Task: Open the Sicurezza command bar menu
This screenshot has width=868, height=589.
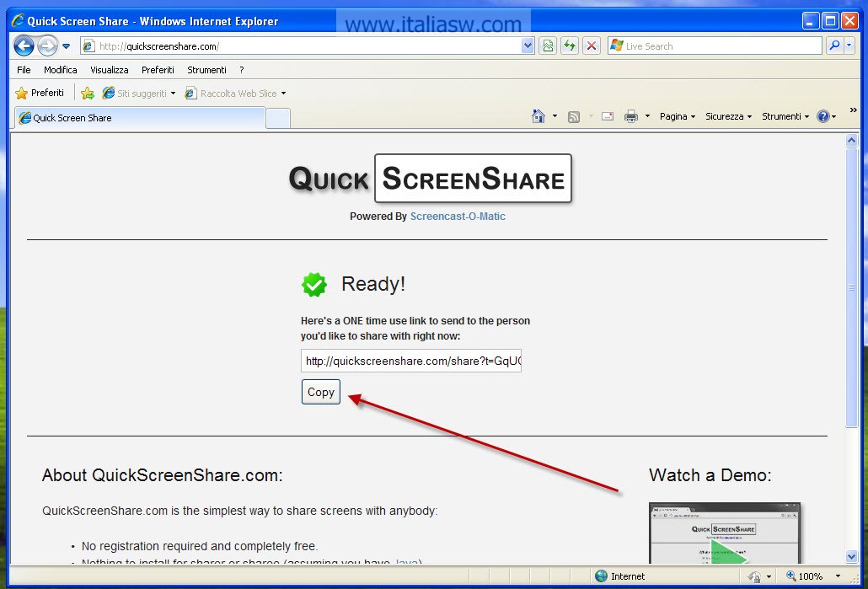Action: point(728,116)
